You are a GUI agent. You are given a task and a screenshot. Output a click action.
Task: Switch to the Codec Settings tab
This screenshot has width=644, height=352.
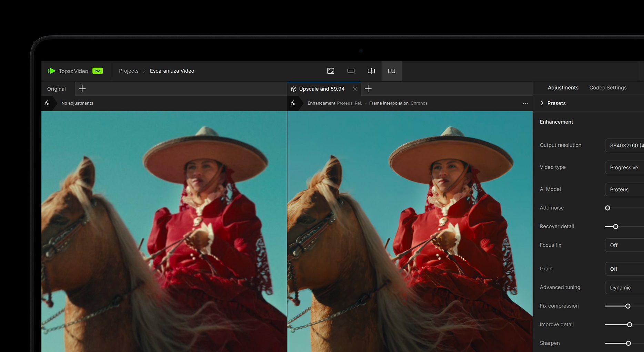coord(608,88)
